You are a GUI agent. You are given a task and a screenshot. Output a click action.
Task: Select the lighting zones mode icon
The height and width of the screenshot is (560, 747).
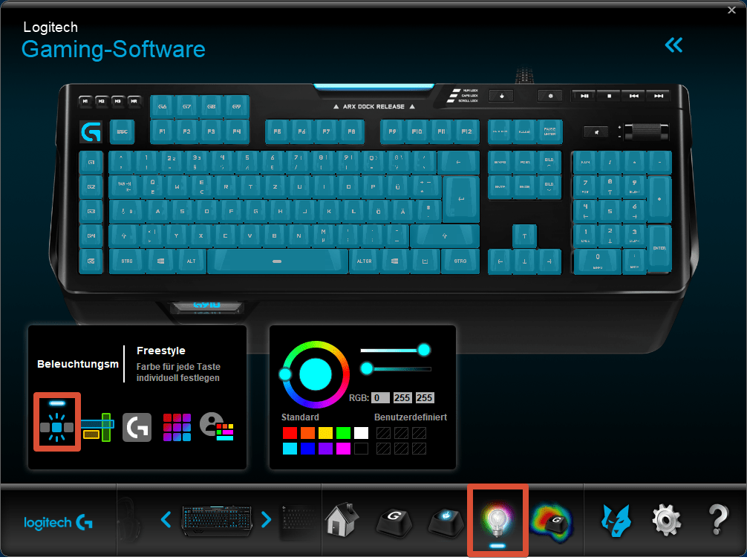click(x=98, y=427)
